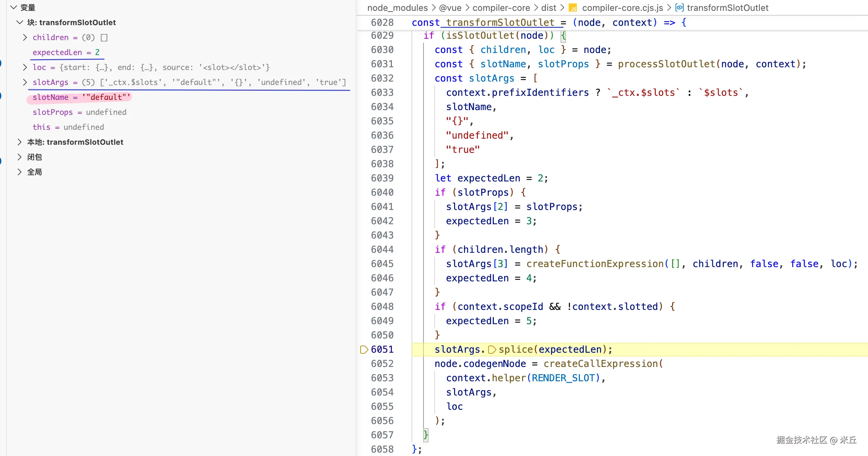Open compiler-core.cjs.js breadcrumb item

pos(622,8)
